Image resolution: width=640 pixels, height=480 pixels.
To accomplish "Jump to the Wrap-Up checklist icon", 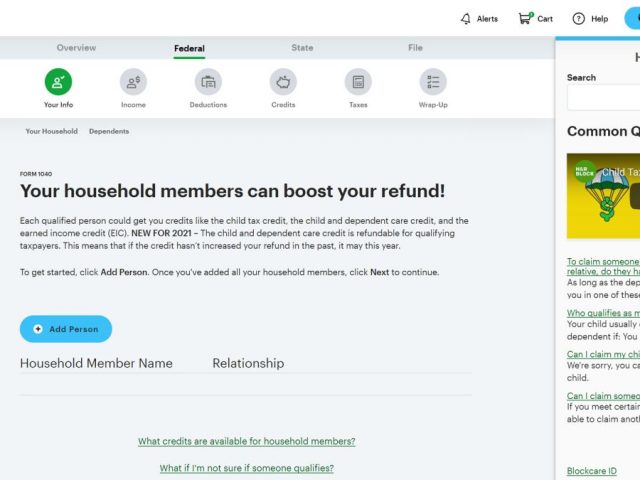I will [x=433, y=82].
